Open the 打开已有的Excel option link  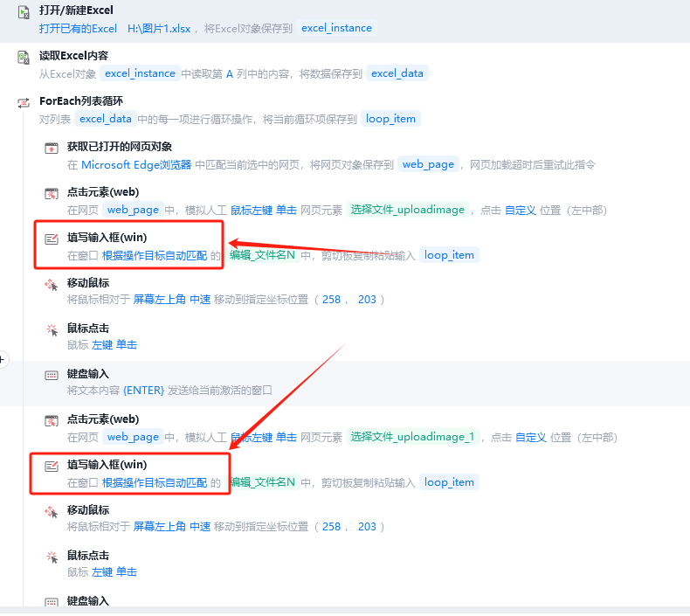click(78, 29)
